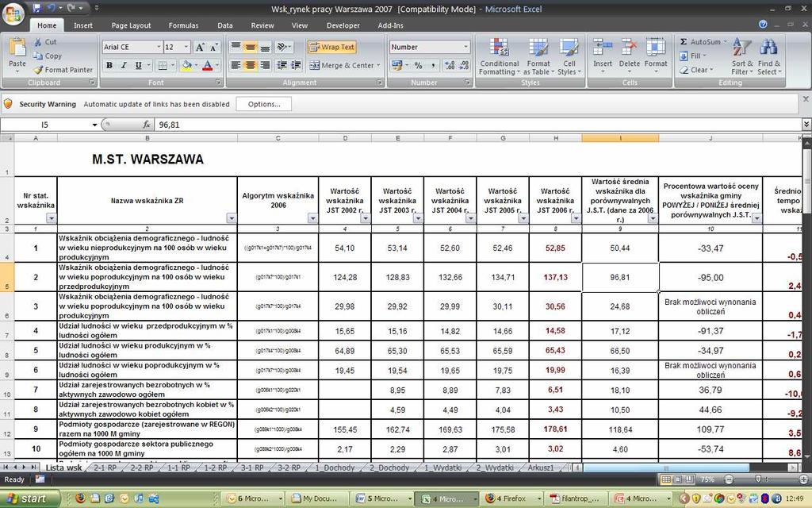Switch to the Page Layout tab
Screen dimensions: 812x508
click(131, 25)
